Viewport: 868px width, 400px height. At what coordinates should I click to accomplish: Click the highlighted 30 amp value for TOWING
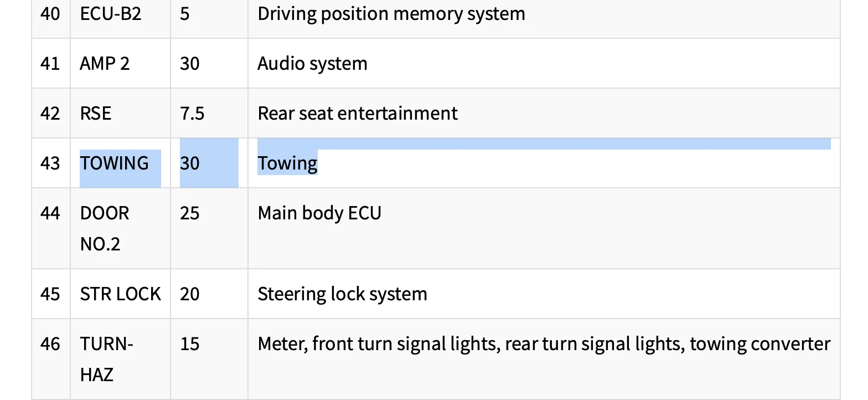pyautogui.click(x=189, y=163)
